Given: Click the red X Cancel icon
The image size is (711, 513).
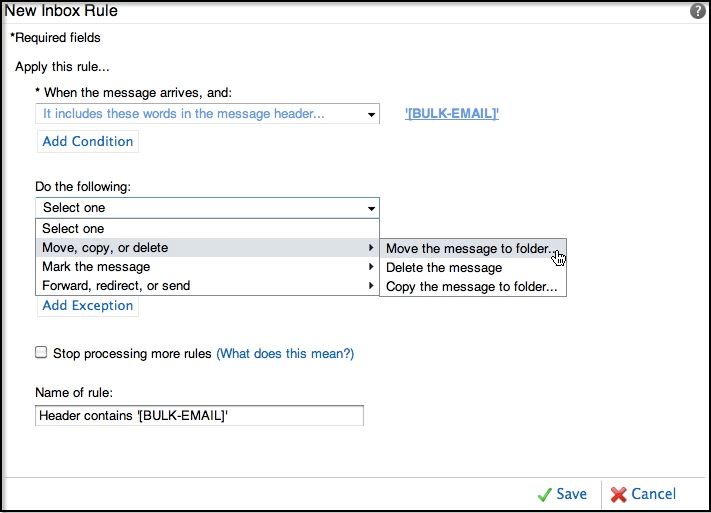Looking at the screenshot, I should click(x=619, y=494).
